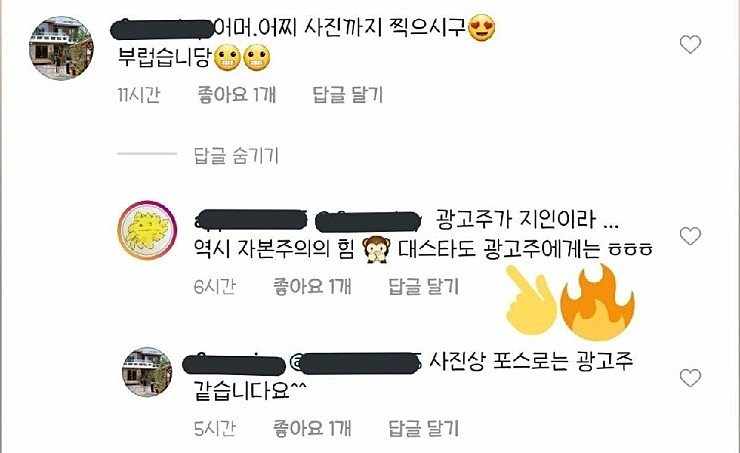
Task: Reply to the 6시간 comment via 답글 달기
Action: 424,286
